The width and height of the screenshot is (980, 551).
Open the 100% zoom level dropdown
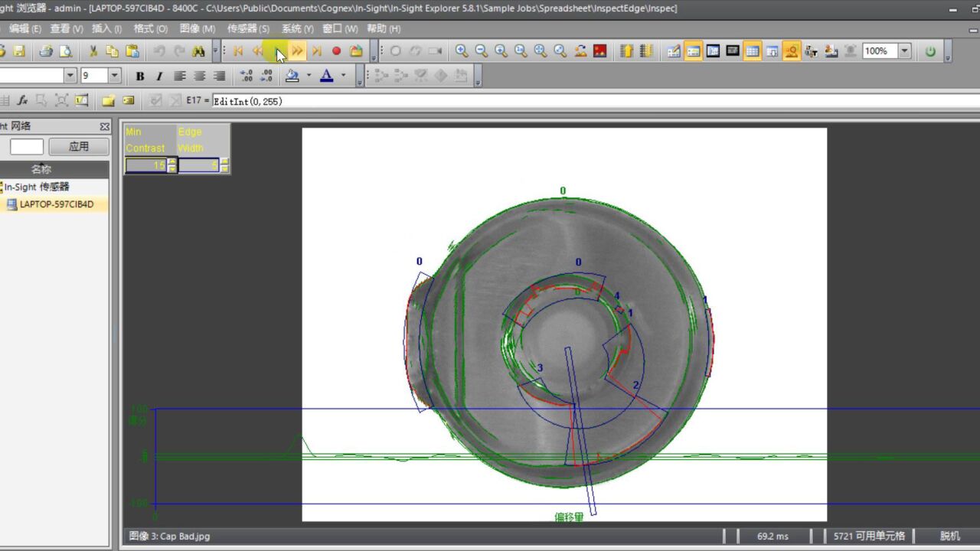click(904, 51)
